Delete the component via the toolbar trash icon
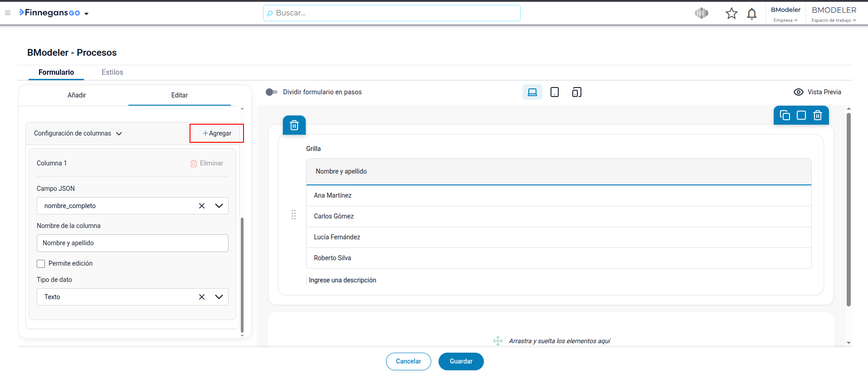Image resolution: width=868 pixels, height=388 pixels. (818, 115)
